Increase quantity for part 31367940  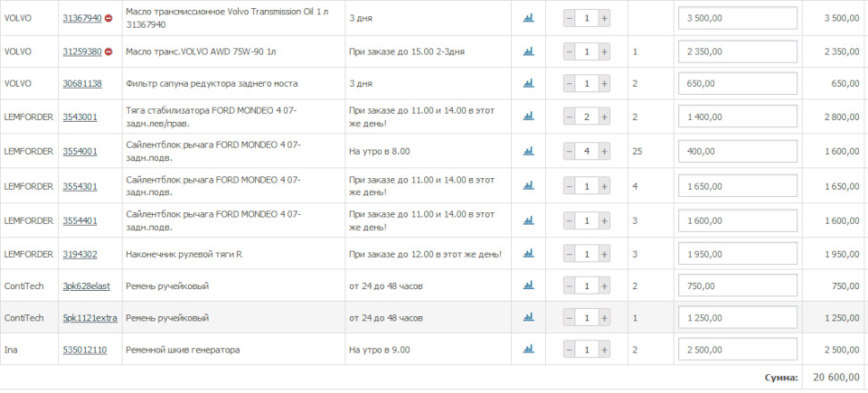pyautogui.click(x=605, y=18)
